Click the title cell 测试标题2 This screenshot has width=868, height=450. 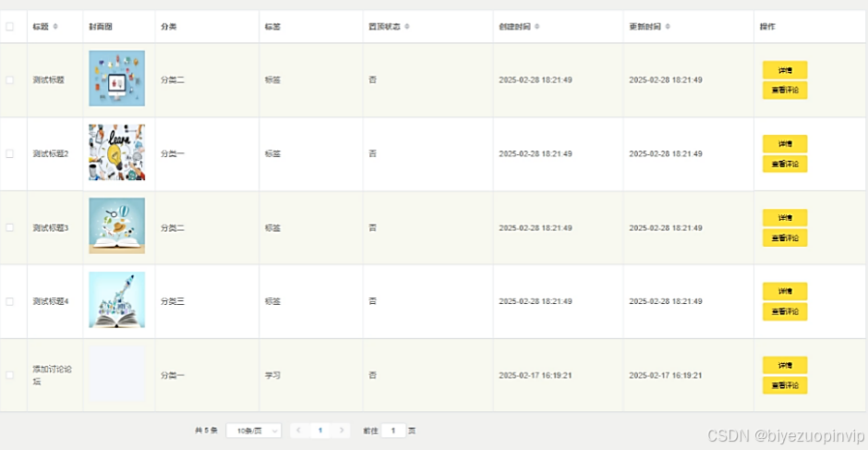coord(51,153)
